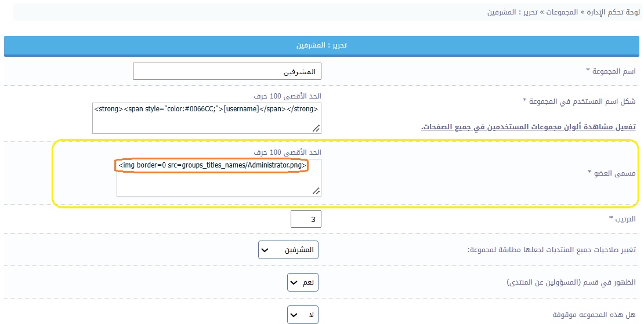Image resolution: width=644 pixels, height=324 pixels.
Task: Click the member title textarea with img tag
Action: coord(219,177)
